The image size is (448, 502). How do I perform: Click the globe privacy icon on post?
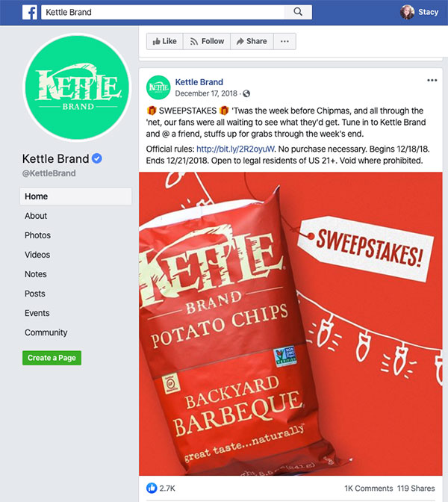pyautogui.click(x=246, y=93)
